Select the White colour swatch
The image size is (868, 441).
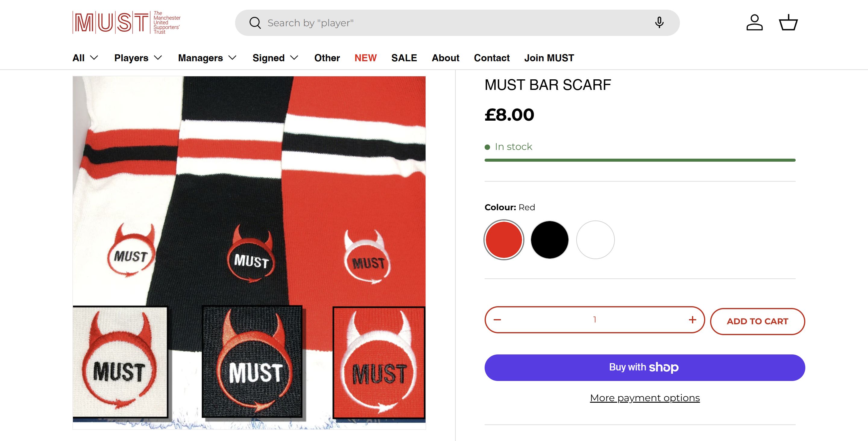coord(596,240)
